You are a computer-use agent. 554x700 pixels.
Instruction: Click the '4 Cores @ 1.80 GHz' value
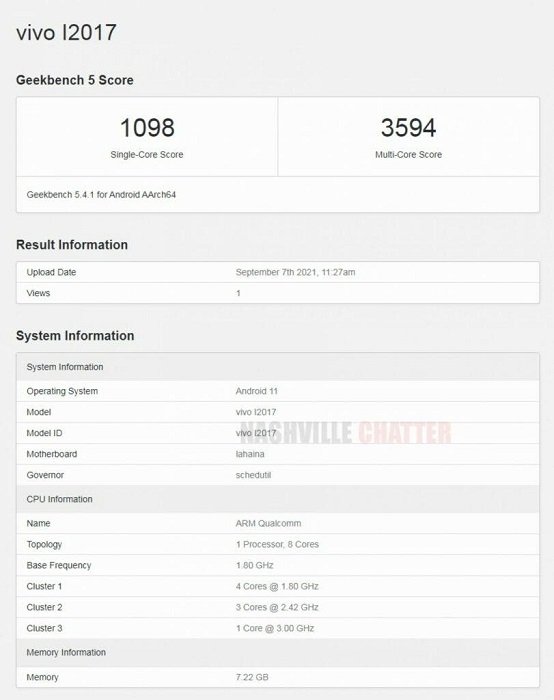277,586
